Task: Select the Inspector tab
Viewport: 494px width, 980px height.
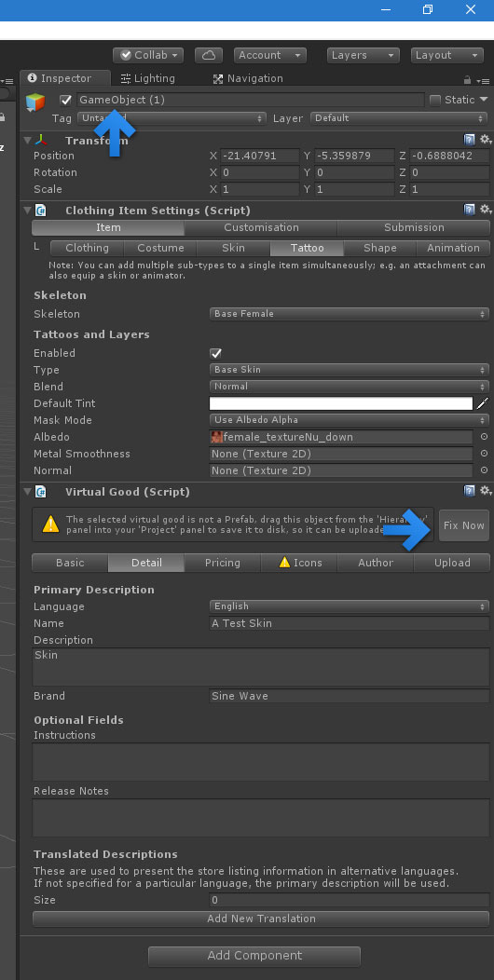Action: 65,78
